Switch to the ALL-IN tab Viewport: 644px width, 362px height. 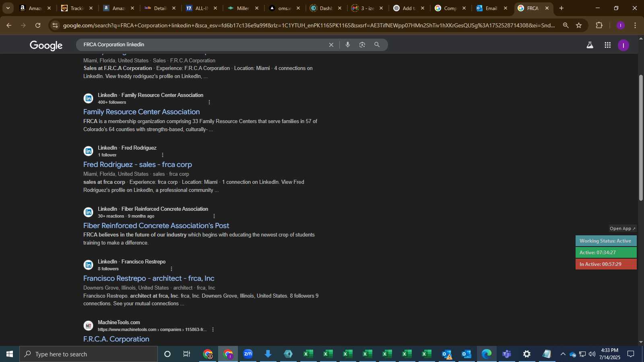click(x=202, y=8)
